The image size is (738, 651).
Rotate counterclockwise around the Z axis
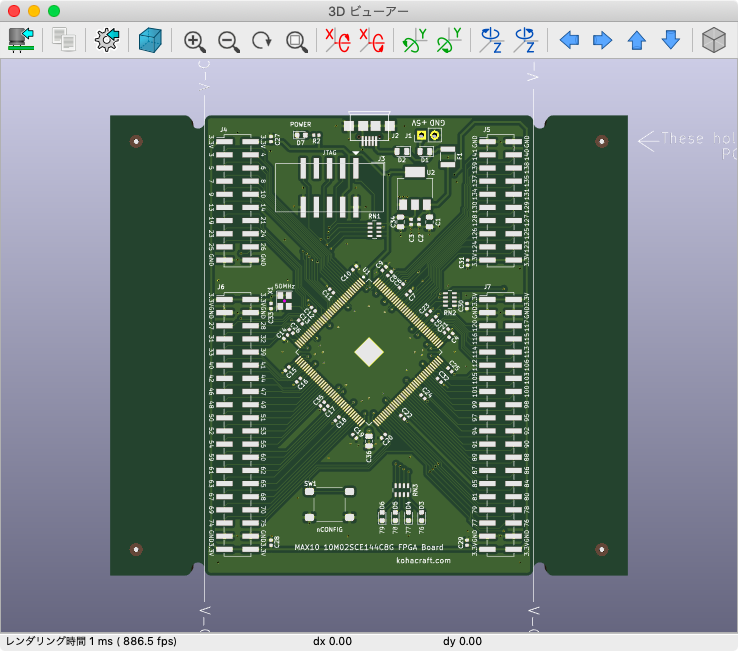click(524, 40)
